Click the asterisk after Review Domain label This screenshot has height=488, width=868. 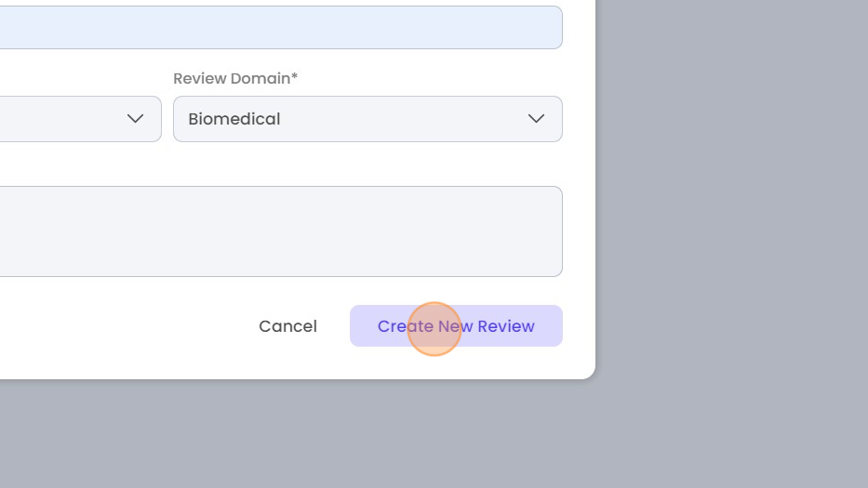295,78
